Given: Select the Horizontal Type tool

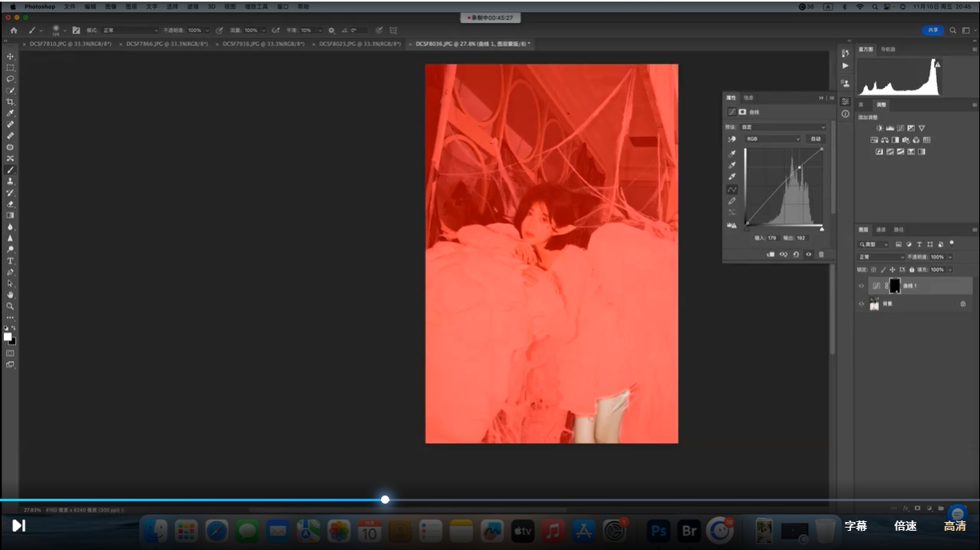Looking at the screenshot, I should pyautogui.click(x=10, y=261).
